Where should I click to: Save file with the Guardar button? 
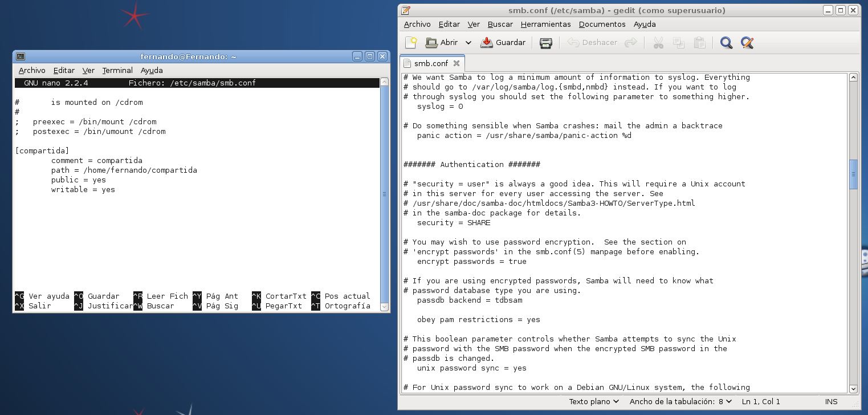pos(503,43)
